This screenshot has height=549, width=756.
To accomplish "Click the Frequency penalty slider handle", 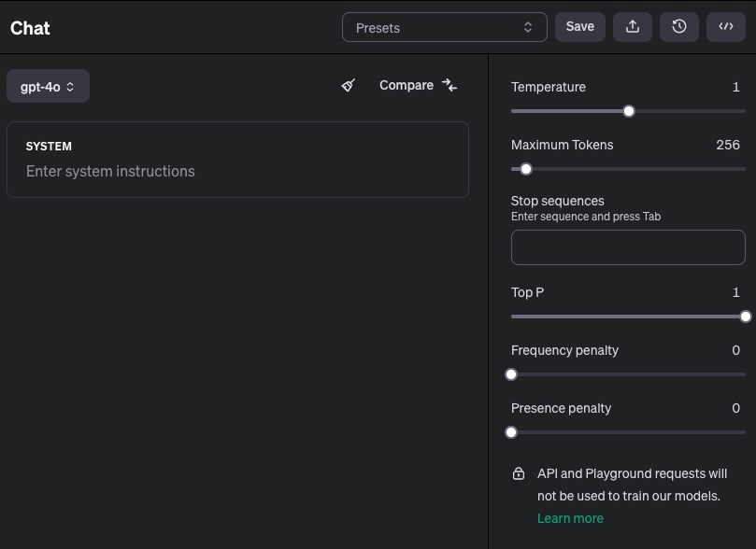I will (x=511, y=374).
